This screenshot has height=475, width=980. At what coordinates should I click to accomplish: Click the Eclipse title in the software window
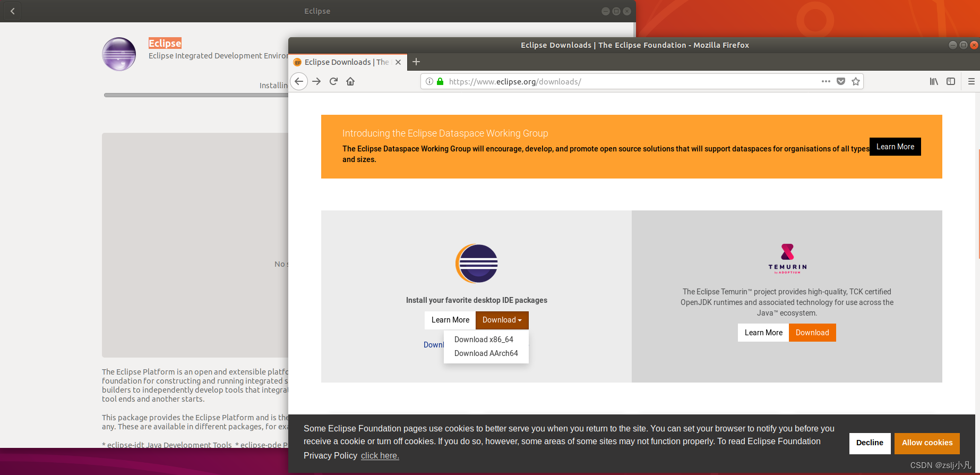tap(165, 43)
